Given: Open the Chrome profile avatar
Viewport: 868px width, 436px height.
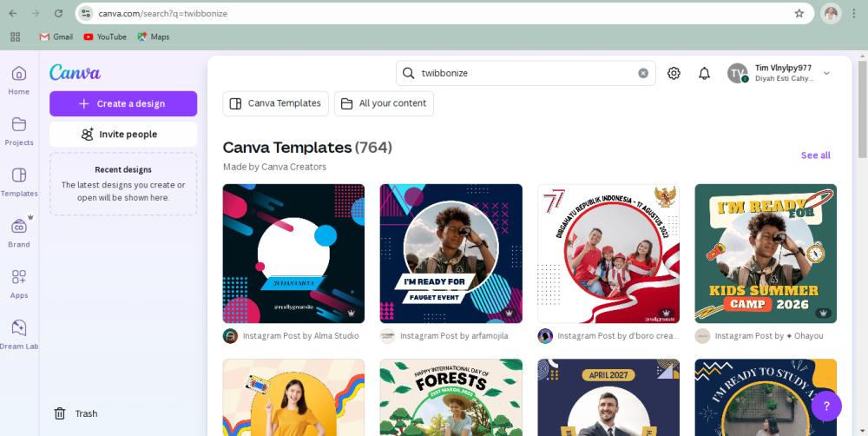Looking at the screenshot, I should point(831,13).
